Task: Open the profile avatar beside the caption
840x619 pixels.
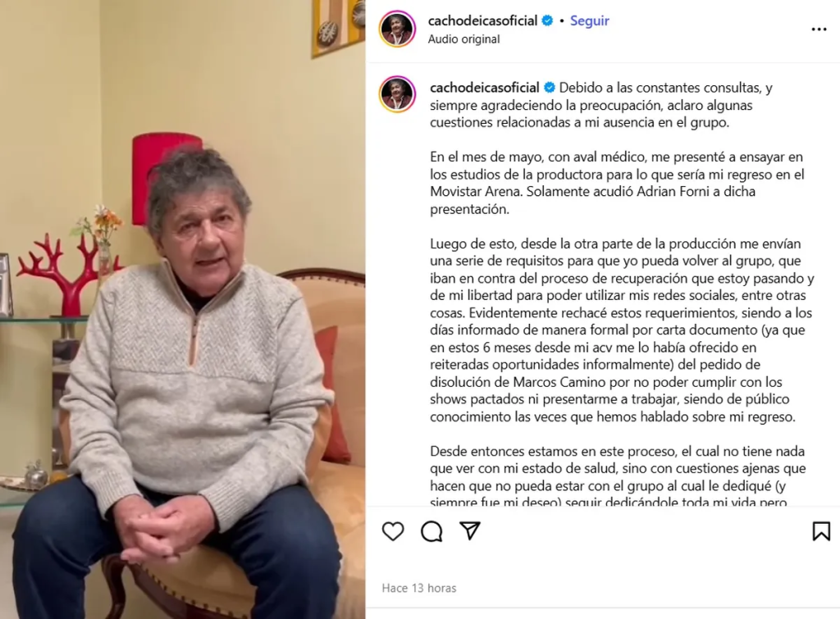Action: (398, 94)
